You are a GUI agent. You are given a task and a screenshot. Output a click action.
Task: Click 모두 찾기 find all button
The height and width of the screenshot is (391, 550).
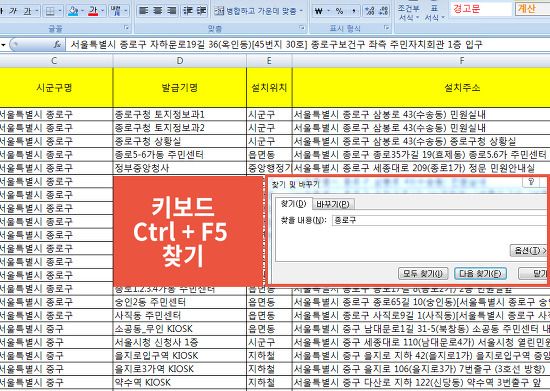coord(423,273)
